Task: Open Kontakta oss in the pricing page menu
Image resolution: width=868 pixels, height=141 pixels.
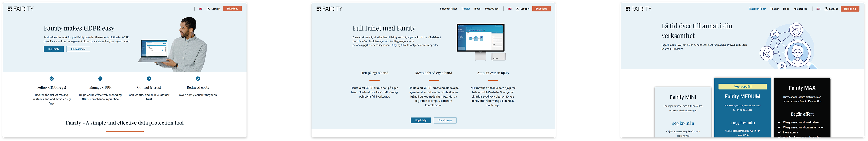Action: 800,9
